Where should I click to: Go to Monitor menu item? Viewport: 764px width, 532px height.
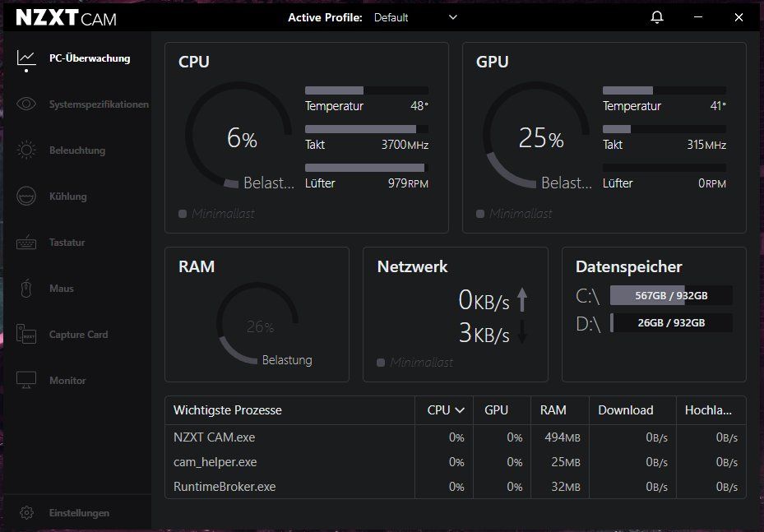pyautogui.click(x=67, y=381)
